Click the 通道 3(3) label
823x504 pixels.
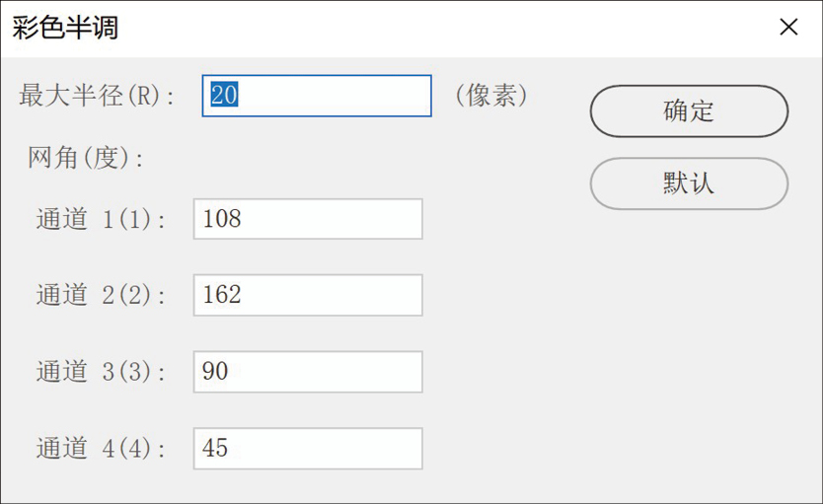click(x=101, y=373)
